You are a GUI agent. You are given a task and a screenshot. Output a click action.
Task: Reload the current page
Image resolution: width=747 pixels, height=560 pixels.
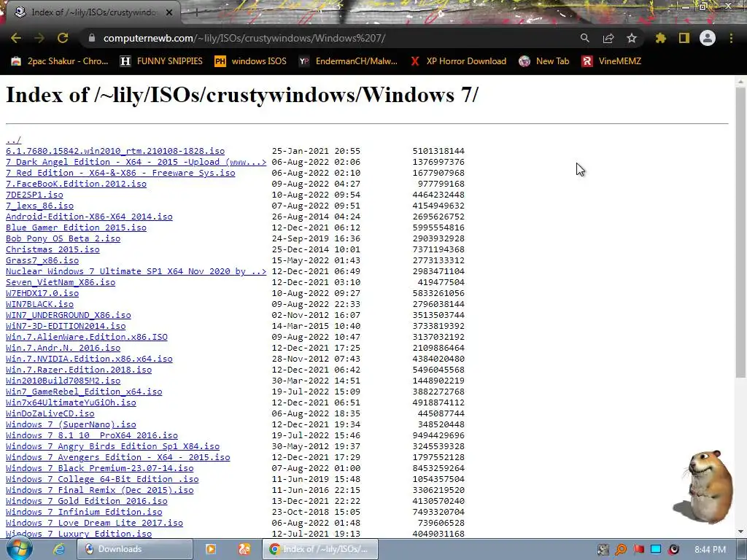tap(63, 38)
